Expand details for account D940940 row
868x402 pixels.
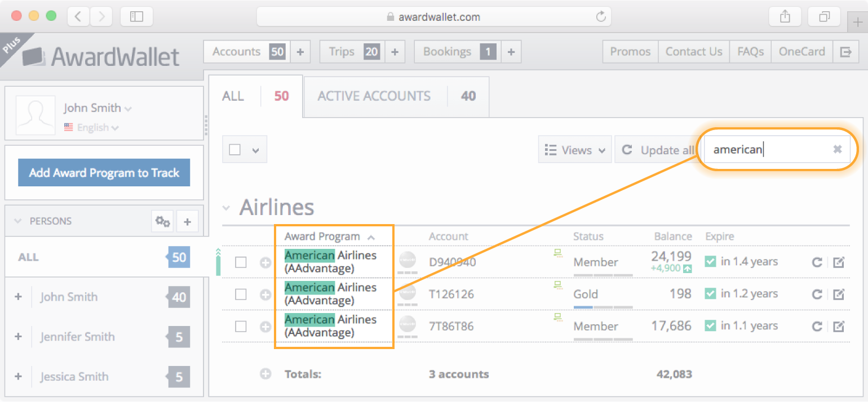(x=265, y=262)
